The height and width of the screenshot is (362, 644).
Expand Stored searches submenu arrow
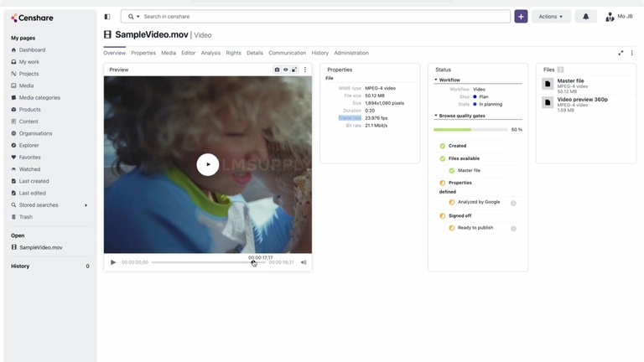[x=86, y=204]
